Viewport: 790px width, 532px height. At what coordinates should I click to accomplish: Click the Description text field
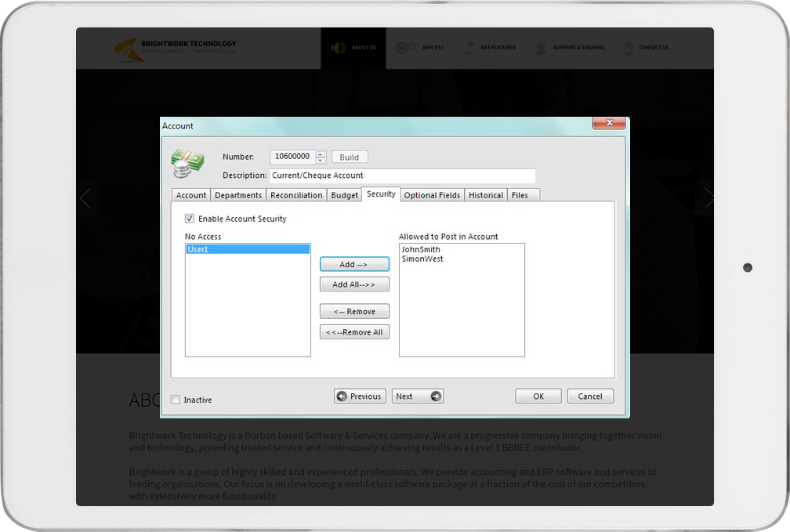[x=402, y=176]
